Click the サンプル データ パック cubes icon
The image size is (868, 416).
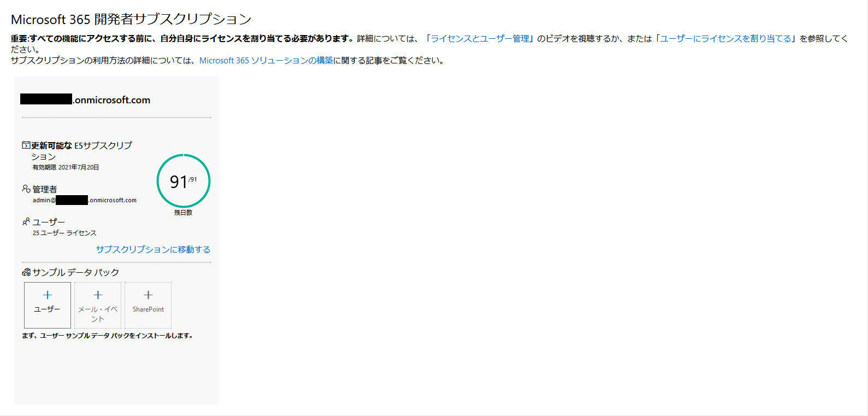[26, 272]
